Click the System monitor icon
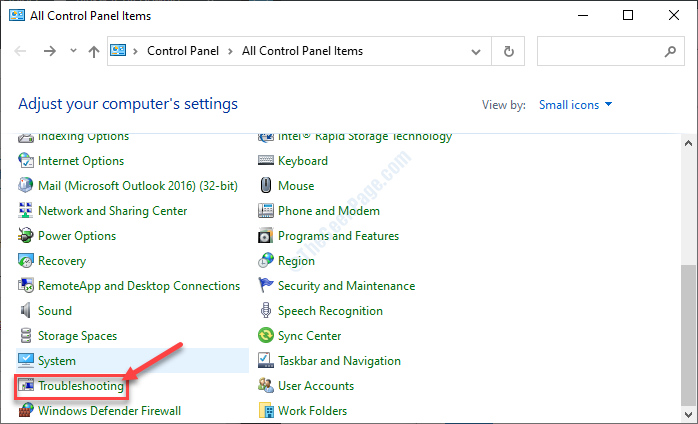 pyautogui.click(x=25, y=360)
